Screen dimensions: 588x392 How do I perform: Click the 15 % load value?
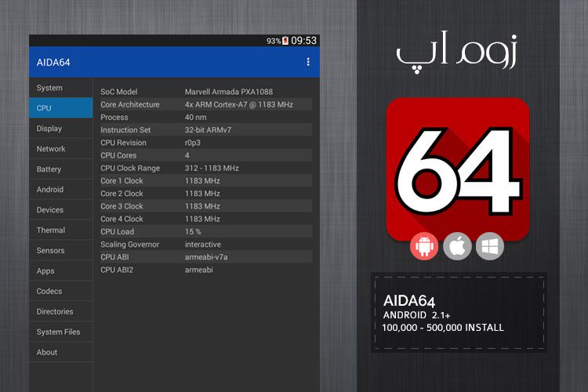coord(193,231)
